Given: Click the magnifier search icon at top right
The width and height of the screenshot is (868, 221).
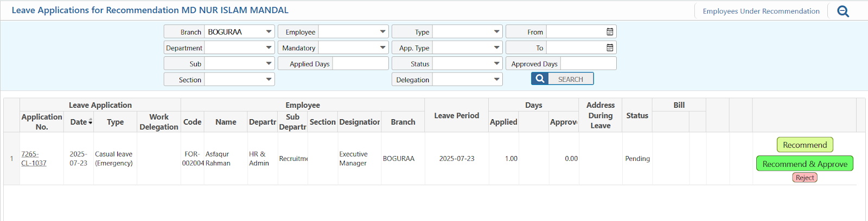Looking at the screenshot, I should (x=843, y=11).
